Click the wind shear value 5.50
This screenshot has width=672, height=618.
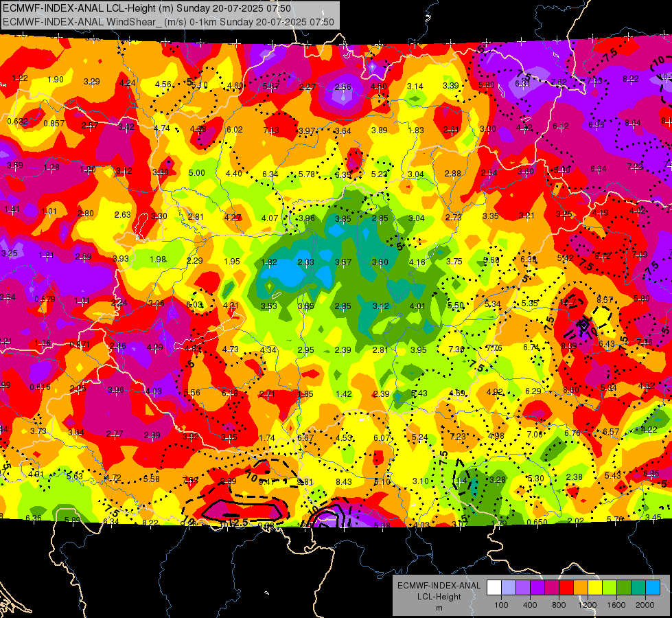click(x=456, y=306)
